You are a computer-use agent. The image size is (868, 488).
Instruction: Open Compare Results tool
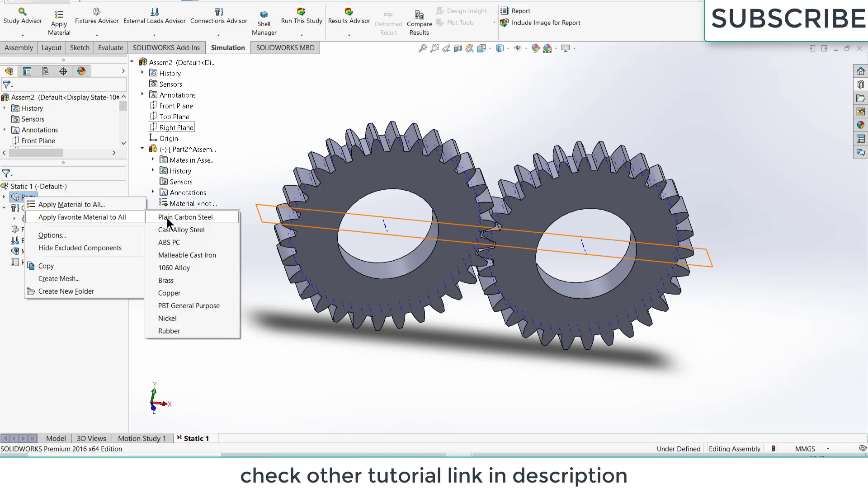419,20
